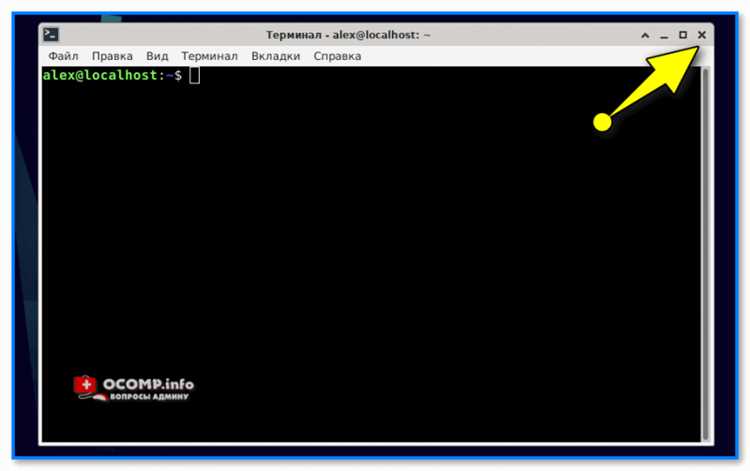The height and width of the screenshot is (471, 750).
Task: Click the terminal cursor after the prompt
Action: [x=195, y=75]
